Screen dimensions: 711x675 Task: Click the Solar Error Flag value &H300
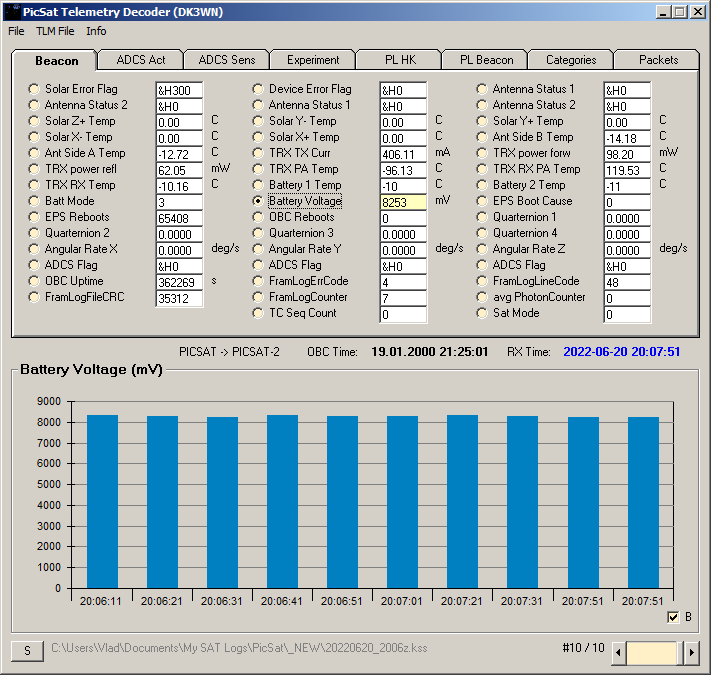[x=179, y=90]
